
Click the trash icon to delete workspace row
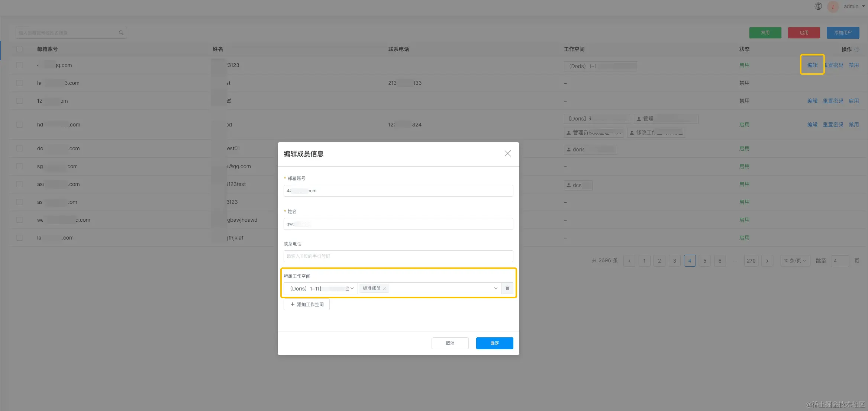507,288
